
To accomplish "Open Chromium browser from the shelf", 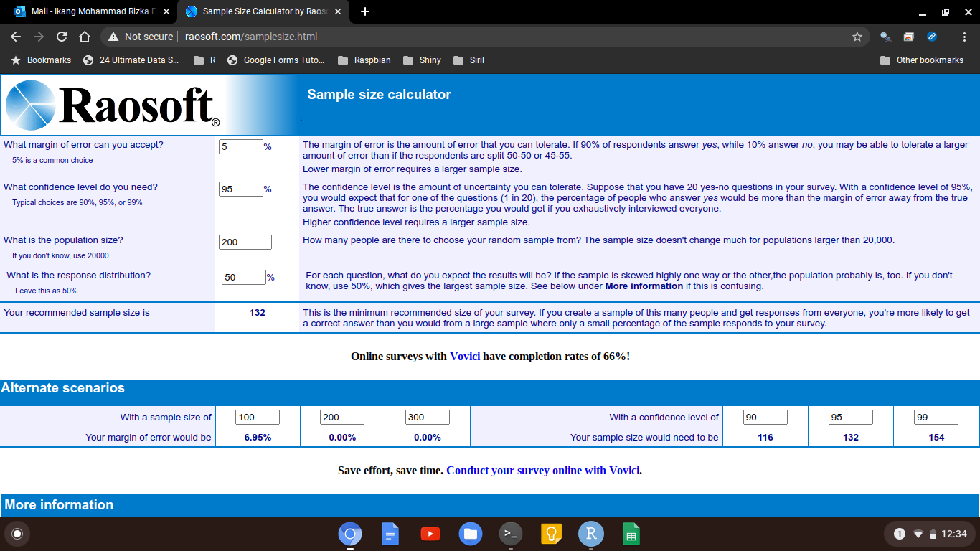I will coord(350,534).
